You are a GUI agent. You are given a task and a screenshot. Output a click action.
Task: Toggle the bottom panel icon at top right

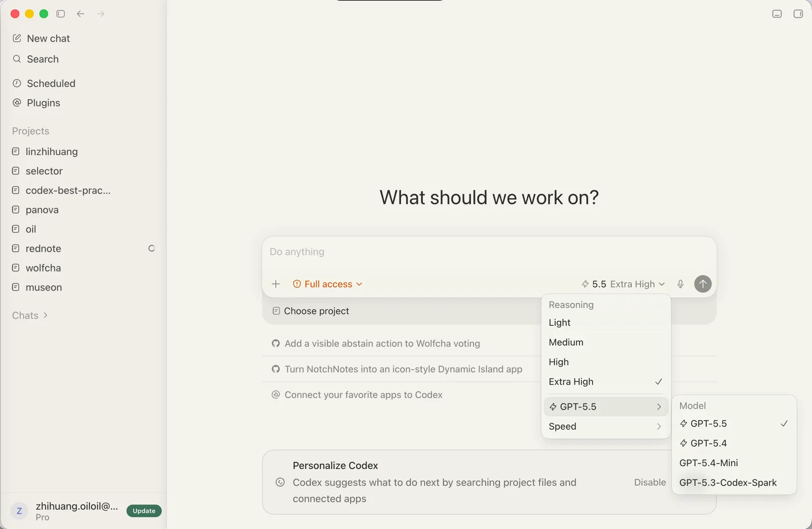pos(777,14)
